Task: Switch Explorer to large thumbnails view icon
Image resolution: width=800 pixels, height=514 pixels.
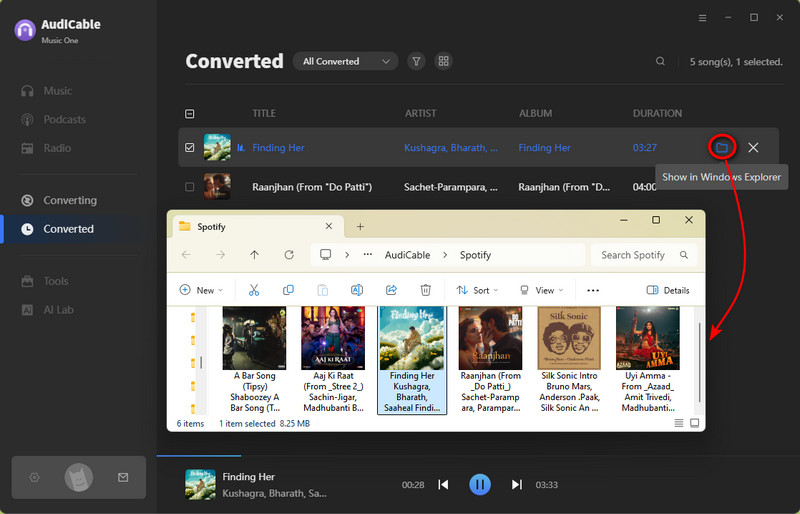Action: [694, 423]
